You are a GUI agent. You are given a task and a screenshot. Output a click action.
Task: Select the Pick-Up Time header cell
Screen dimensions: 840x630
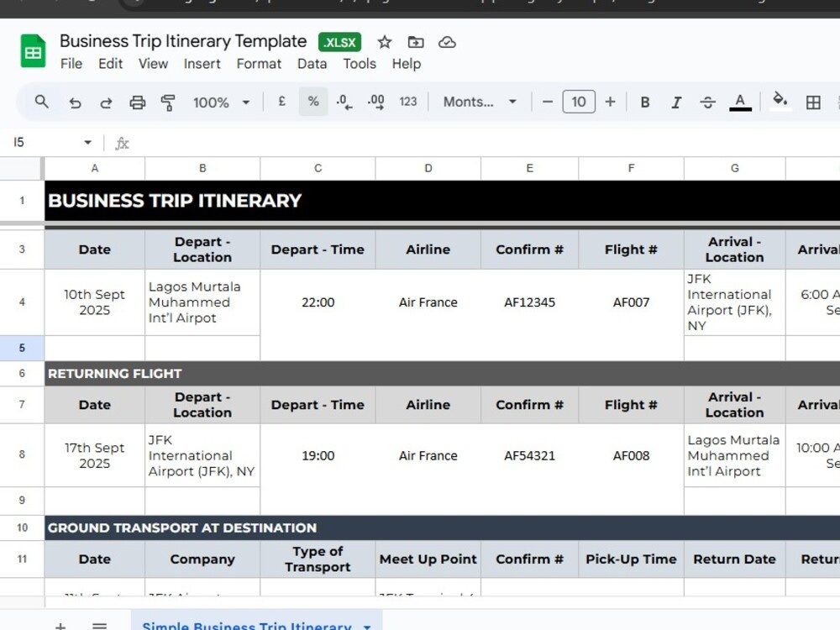coord(631,559)
